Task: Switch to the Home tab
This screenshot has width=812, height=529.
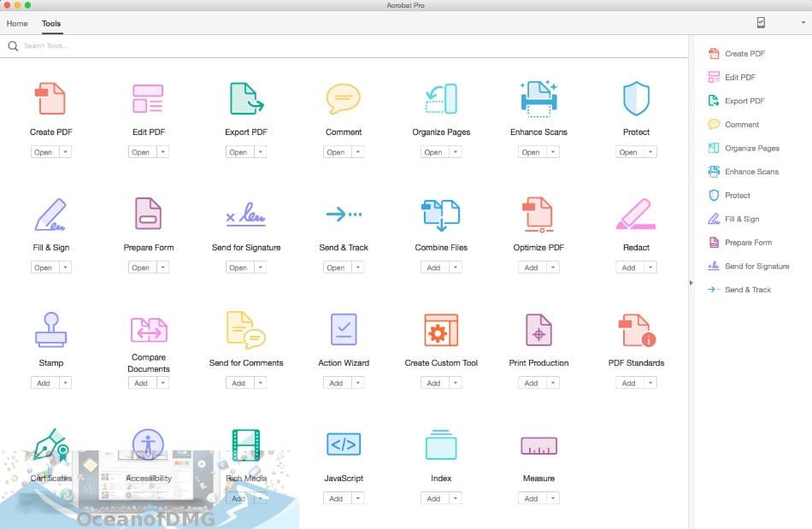Action: 16,23
